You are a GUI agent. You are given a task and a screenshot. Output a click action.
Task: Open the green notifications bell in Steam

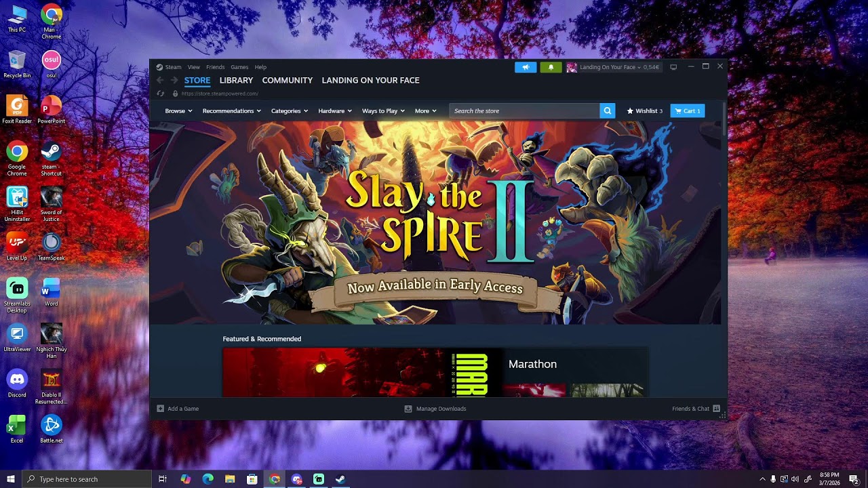(551, 67)
